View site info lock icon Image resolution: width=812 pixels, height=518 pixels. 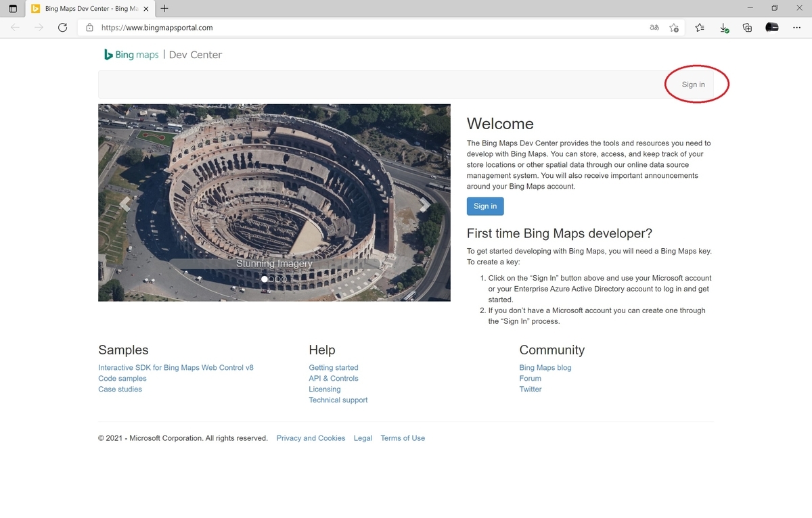click(89, 28)
